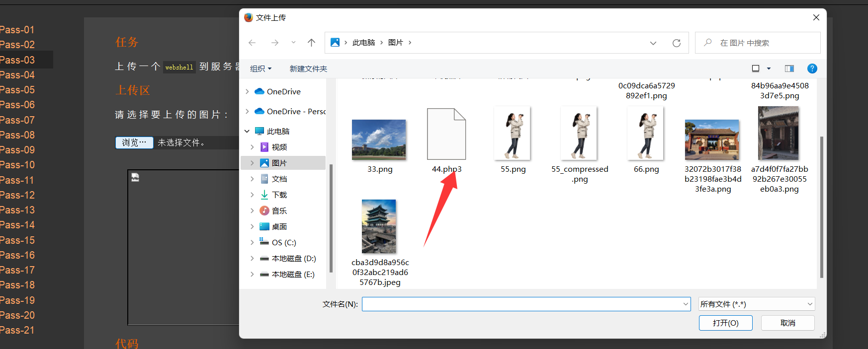868x349 pixels.
Task: Open Pass-01 in the page sidebar
Action: click(17, 30)
